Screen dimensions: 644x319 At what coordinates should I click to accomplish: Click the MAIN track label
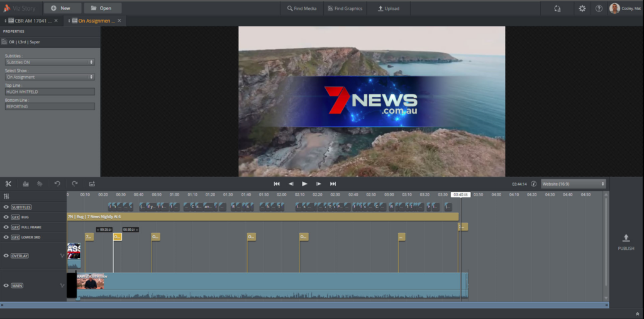tap(17, 286)
